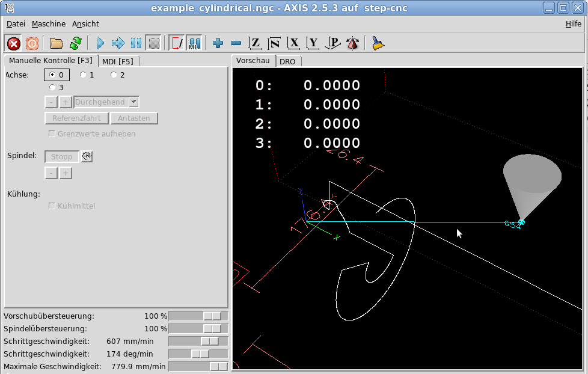Stop program execution
The width and height of the screenshot is (588, 374).
coord(154,43)
